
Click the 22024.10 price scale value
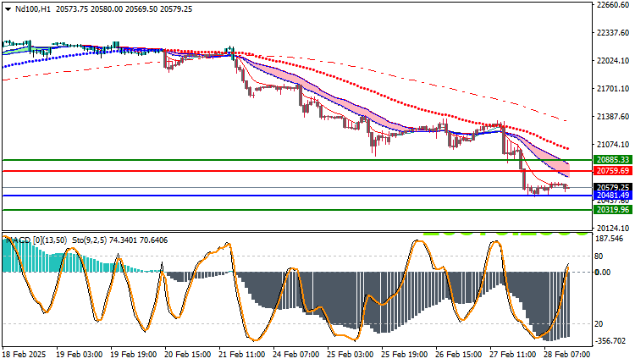click(x=613, y=61)
